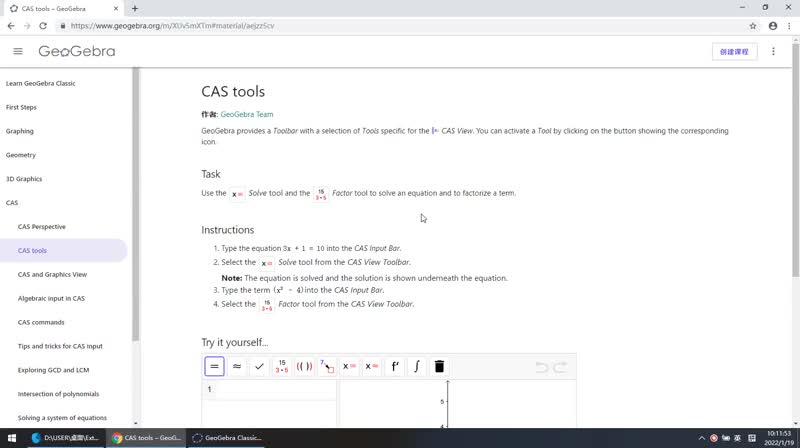
Task: Click the sidebar scrollbar
Action: (x=135, y=204)
